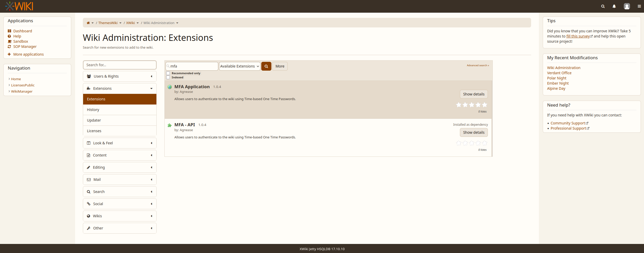Focus the administration Search for field

tap(120, 65)
